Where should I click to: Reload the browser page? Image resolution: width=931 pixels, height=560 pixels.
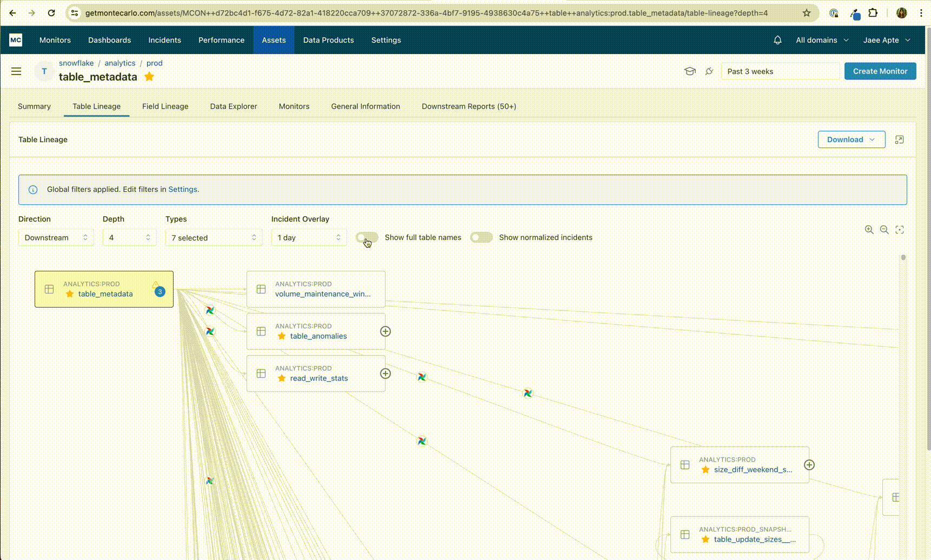51,13
